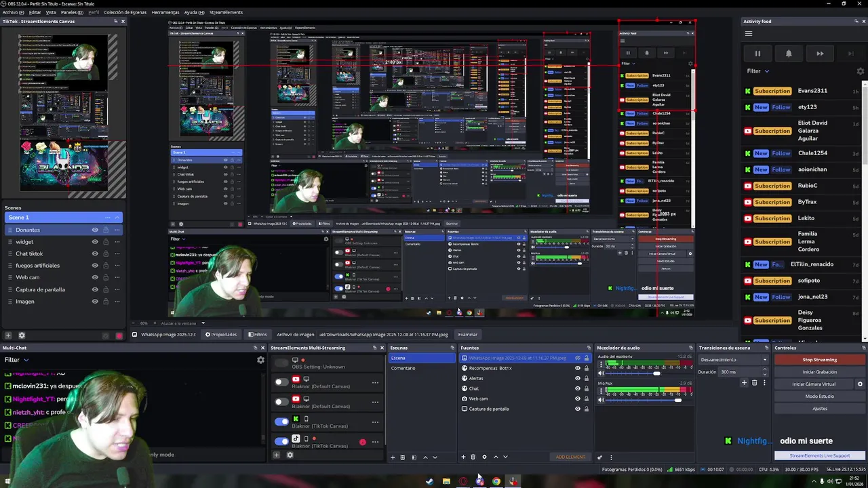Viewport: 868px width, 488px height.
Task: Open Scene 1 three-dot options menu
Action: (x=107, y=218)
